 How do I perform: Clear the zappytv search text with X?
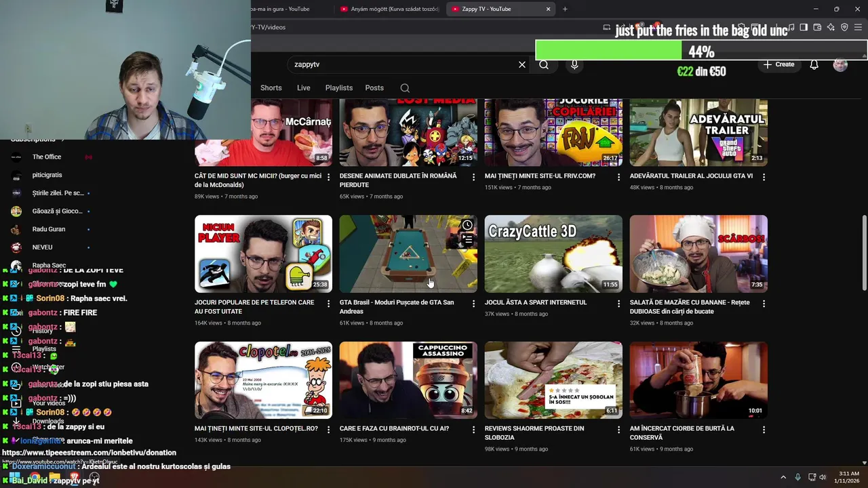point(522,64)
